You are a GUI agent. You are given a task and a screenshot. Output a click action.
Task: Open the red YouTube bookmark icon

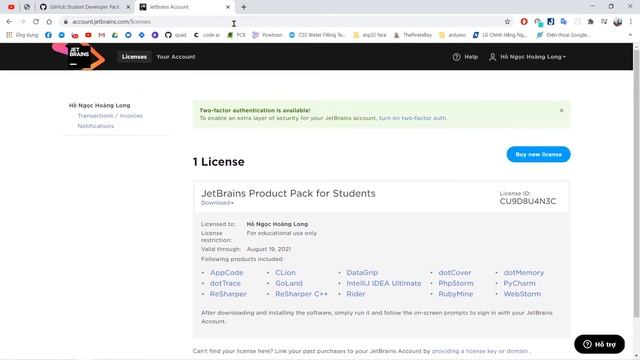coord(88,35)
